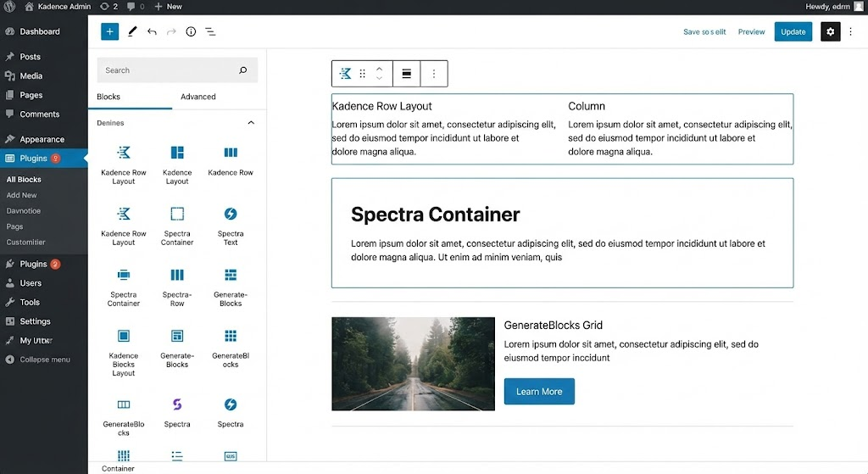Click the Update button
This screenshot has height=474, width=868.
793,31
